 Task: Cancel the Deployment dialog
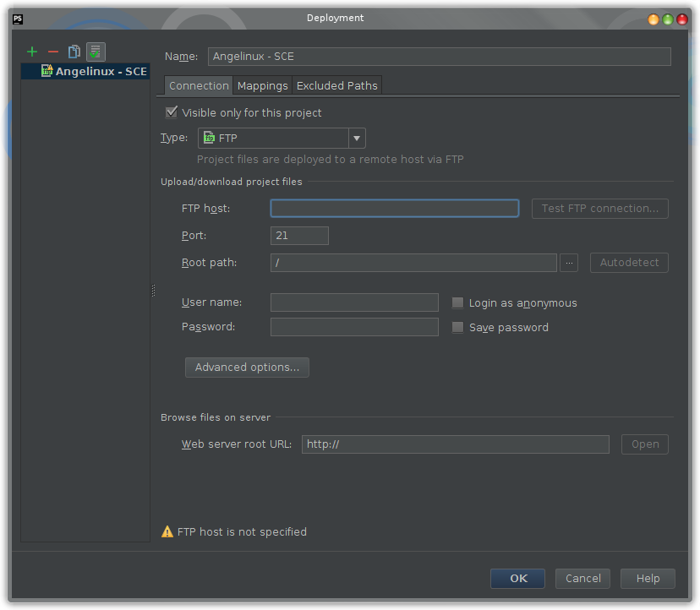pyautogui.click(x=582, y=579)
